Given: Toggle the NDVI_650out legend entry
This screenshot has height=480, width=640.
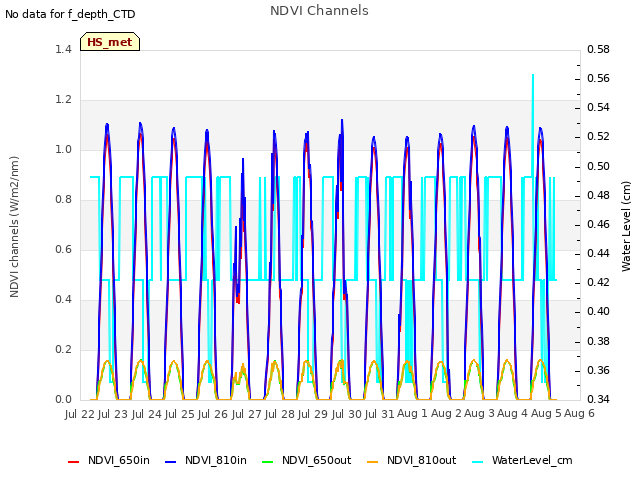Looking at the screenshot, I should [x=306, y=460].
